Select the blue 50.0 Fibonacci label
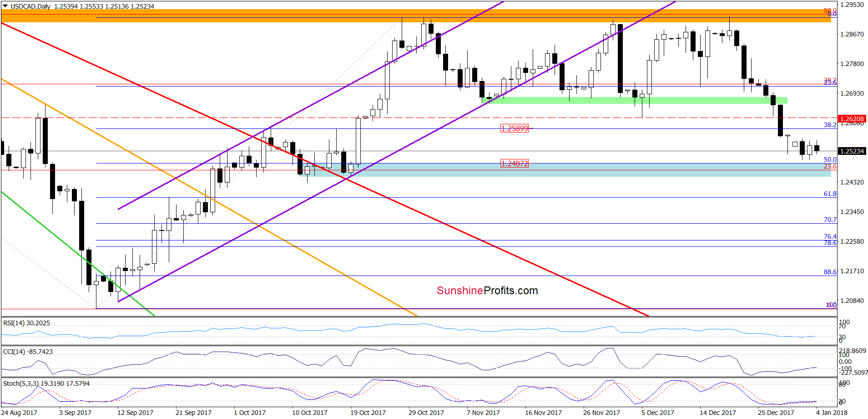868x419 pixels. click(830, 159)
